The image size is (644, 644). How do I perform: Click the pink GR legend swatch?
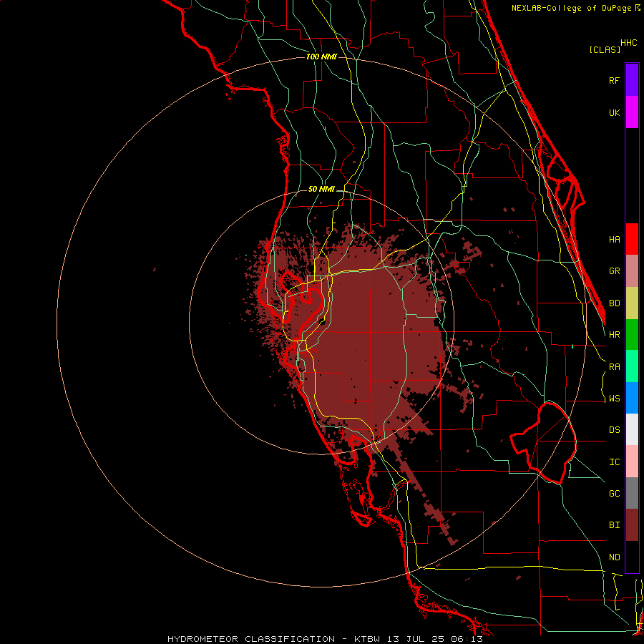click(632, 270)
